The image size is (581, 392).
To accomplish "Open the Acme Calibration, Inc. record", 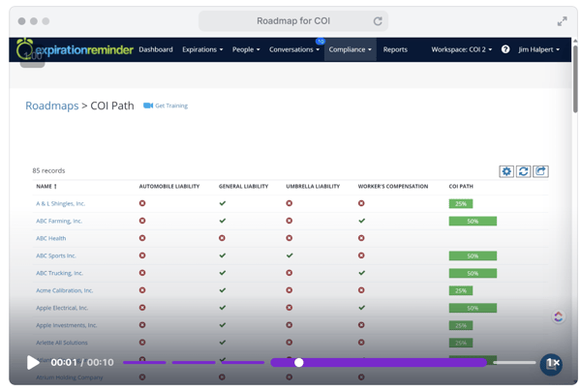I will tap(65, 290).
